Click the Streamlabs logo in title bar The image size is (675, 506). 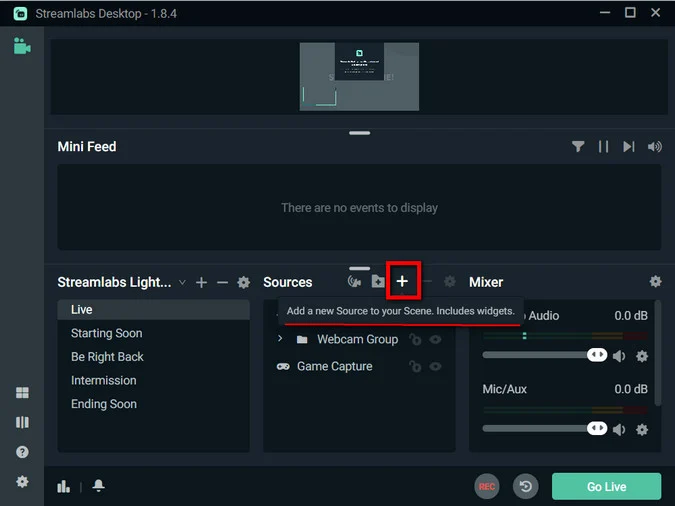tap(20, 14)
